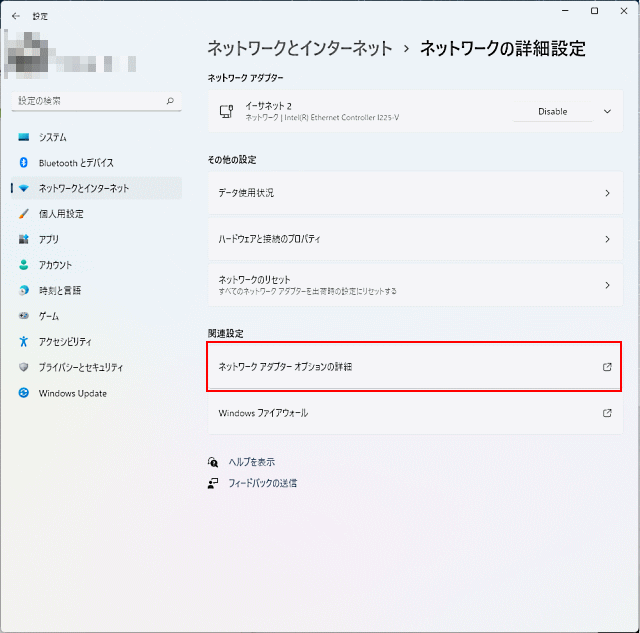640x633 pixels.
Task: Close the Settings window
Action: point(624,11)
